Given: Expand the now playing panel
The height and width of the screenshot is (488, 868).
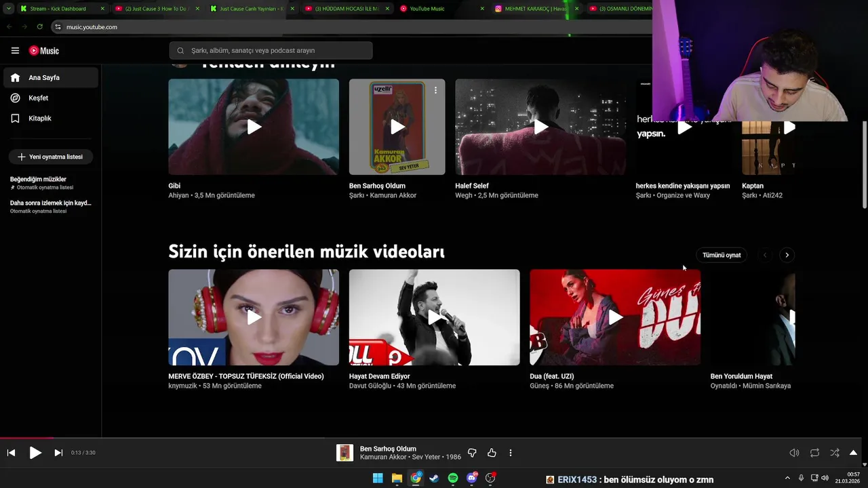Looking at the screenshot, I should tap(853, 453).
